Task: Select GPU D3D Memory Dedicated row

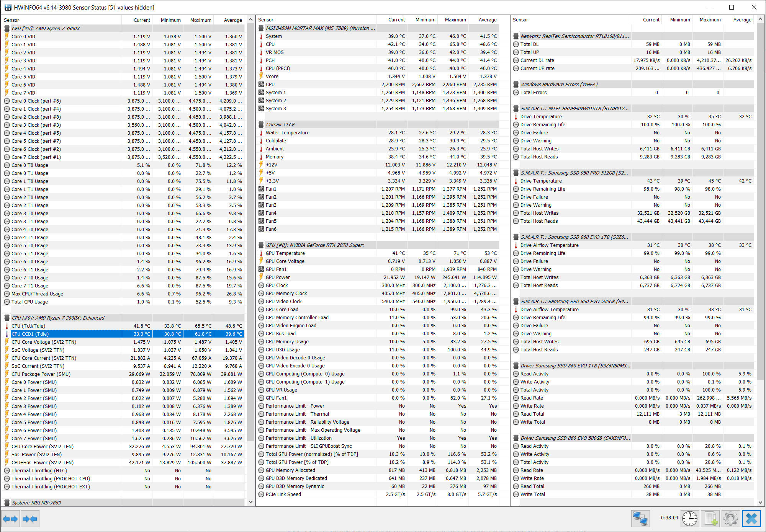Action: (x=378, y=478)
